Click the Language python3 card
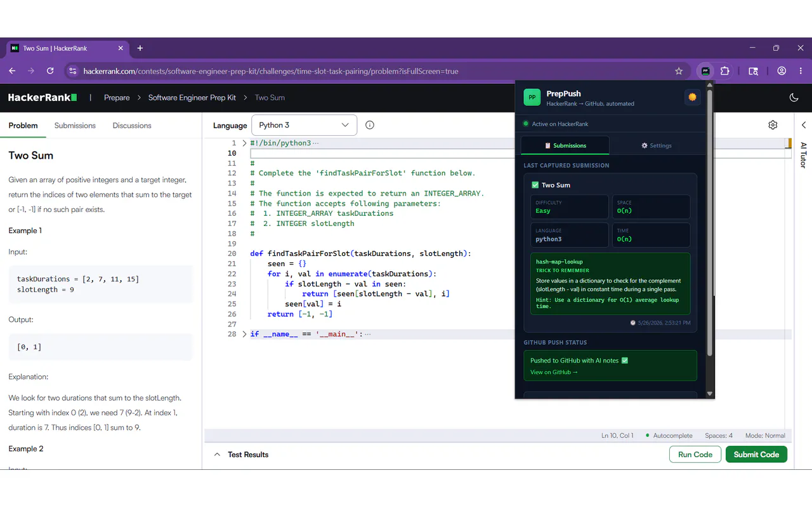 coord(569,235)
